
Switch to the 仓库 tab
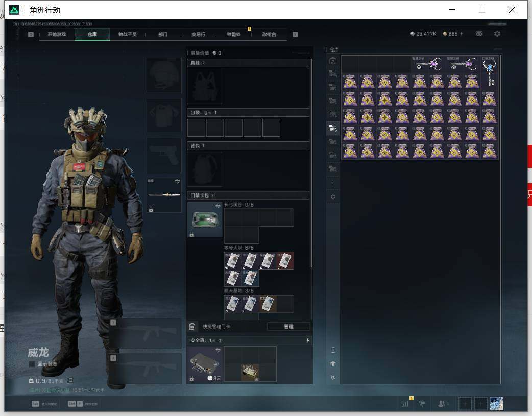[x=92, y=34]
